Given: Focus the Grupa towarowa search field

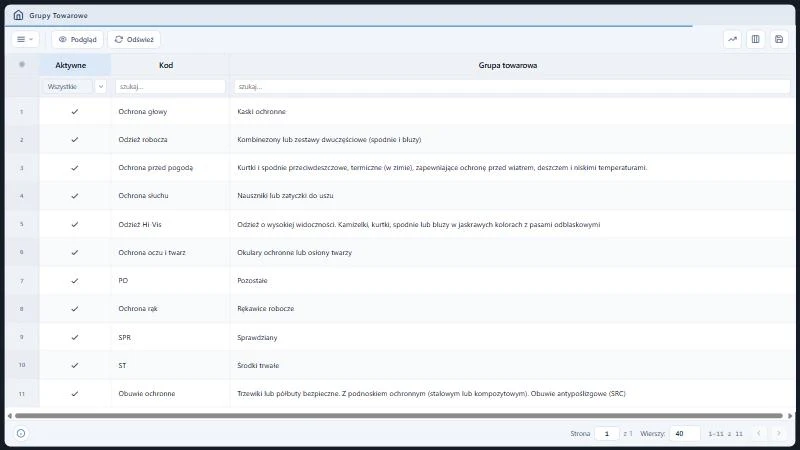Looking at the screenshot, I should pos(512,87).
